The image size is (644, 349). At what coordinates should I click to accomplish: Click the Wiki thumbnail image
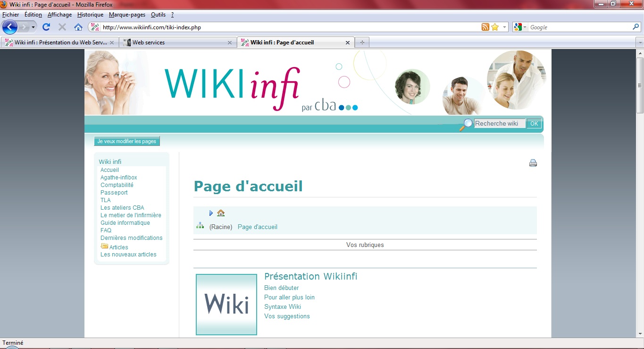(x=226, y=305)
